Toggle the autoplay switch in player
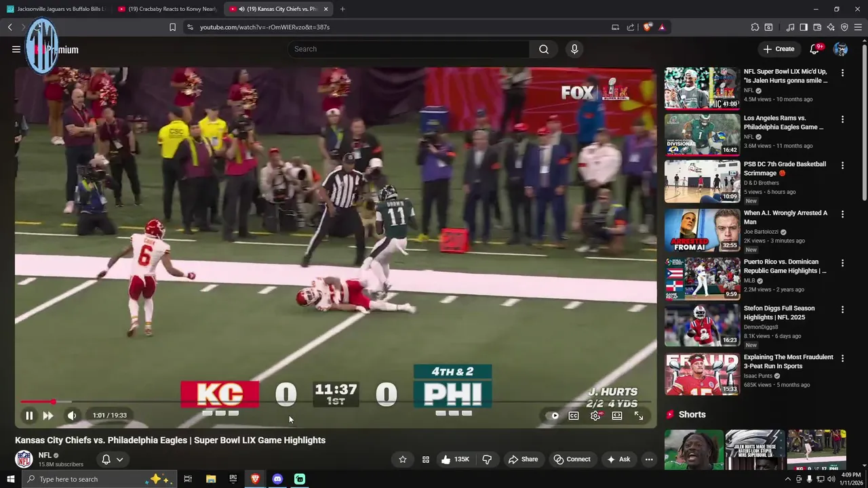Screen dimensions: 868x488 click(553, 415)
